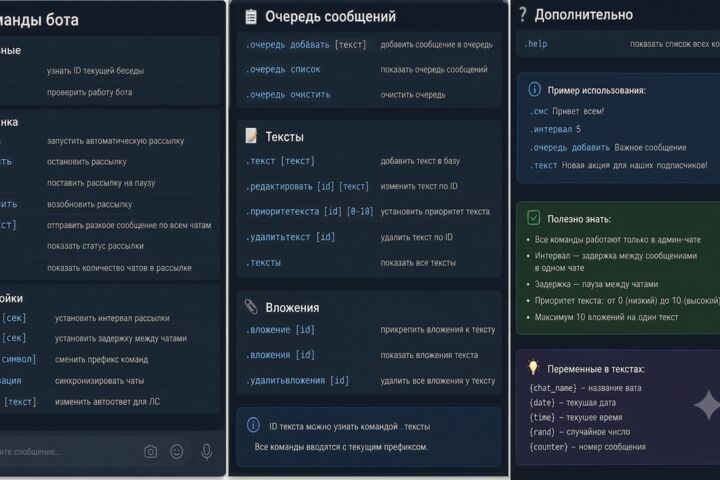Click note Все команды вводятся с текущим префиксом
This screenshot has height=480, width=720.
click(341, 447)
